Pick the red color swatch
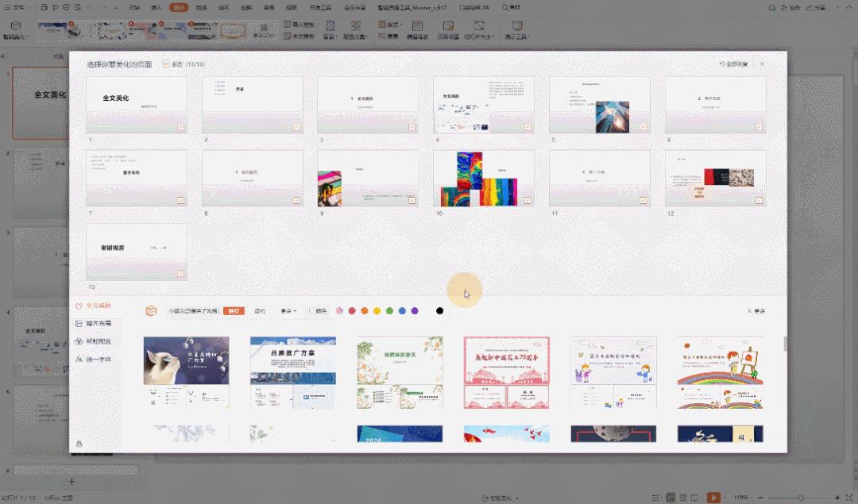This screenshot has height=504, width=858. pos(352,311)
